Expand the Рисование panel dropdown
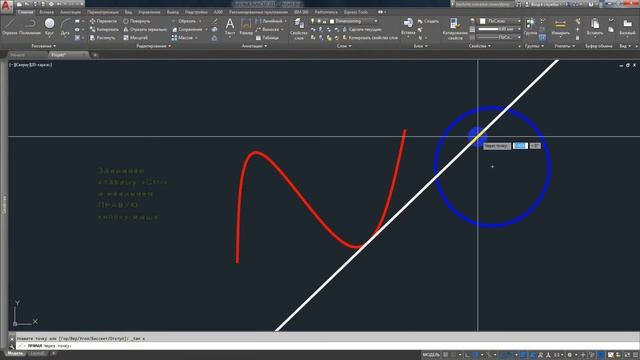This screenshot has height=360, width=640. (44, 46)
